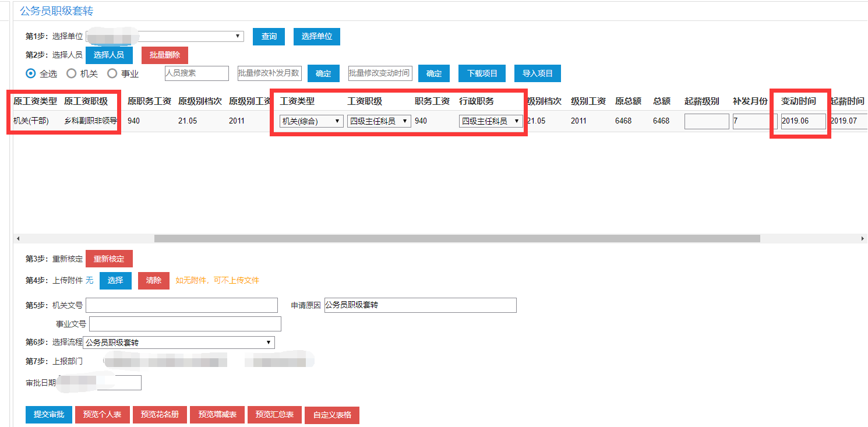Click the 机关文号 input field

182,305
